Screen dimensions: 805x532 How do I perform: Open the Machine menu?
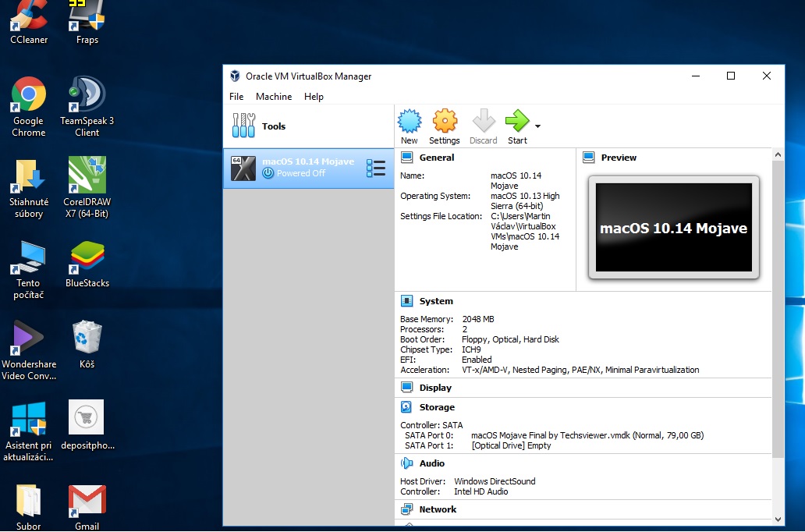pyautogui.click(x=274, y=97)
